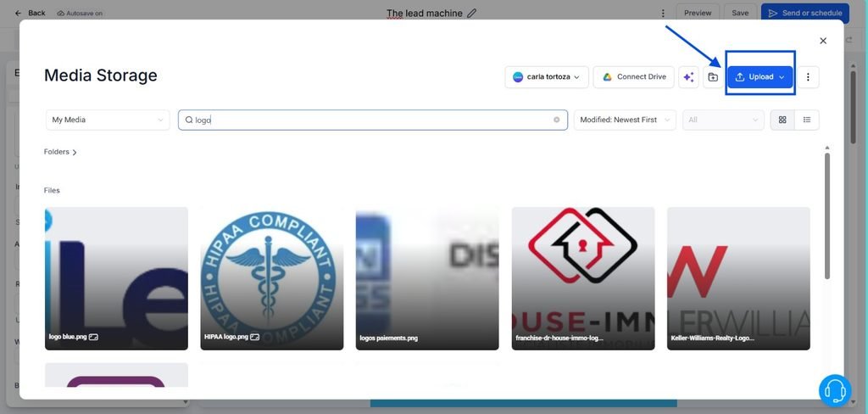Select the franchise-dr-house-immo logo thumbnail
The width and height of the screenshot is (868, 414).
[583, 279]
